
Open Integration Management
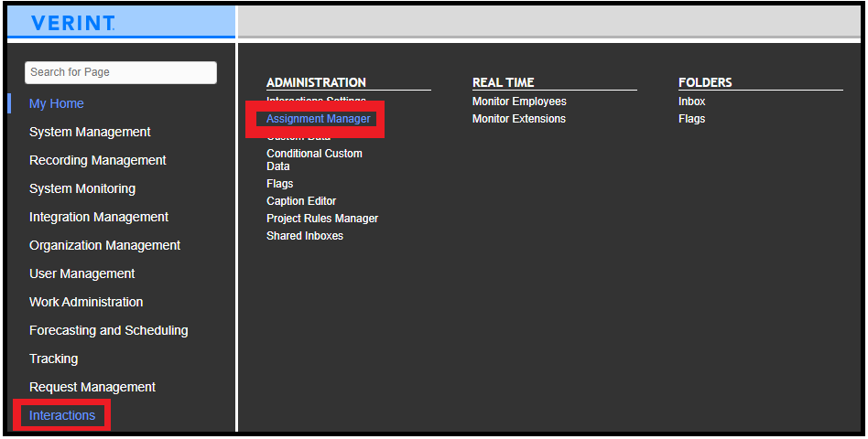point(99,217)
